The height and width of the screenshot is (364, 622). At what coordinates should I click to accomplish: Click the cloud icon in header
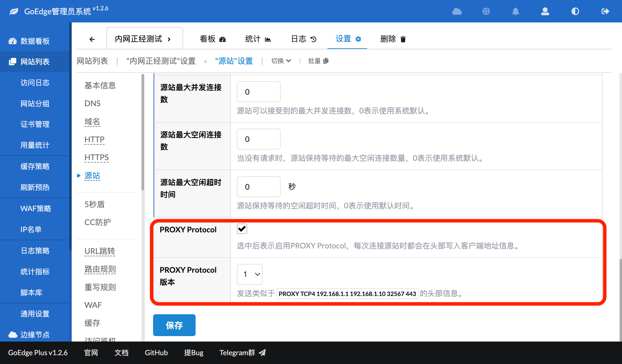tap(457, 12)
